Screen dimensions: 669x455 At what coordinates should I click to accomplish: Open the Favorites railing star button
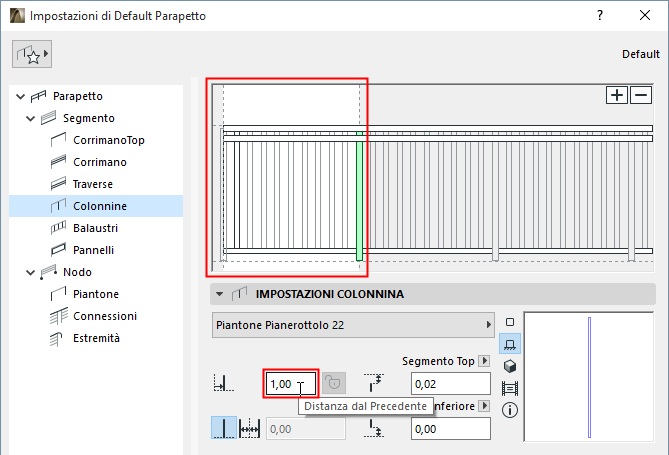click(x=32, y=54)
